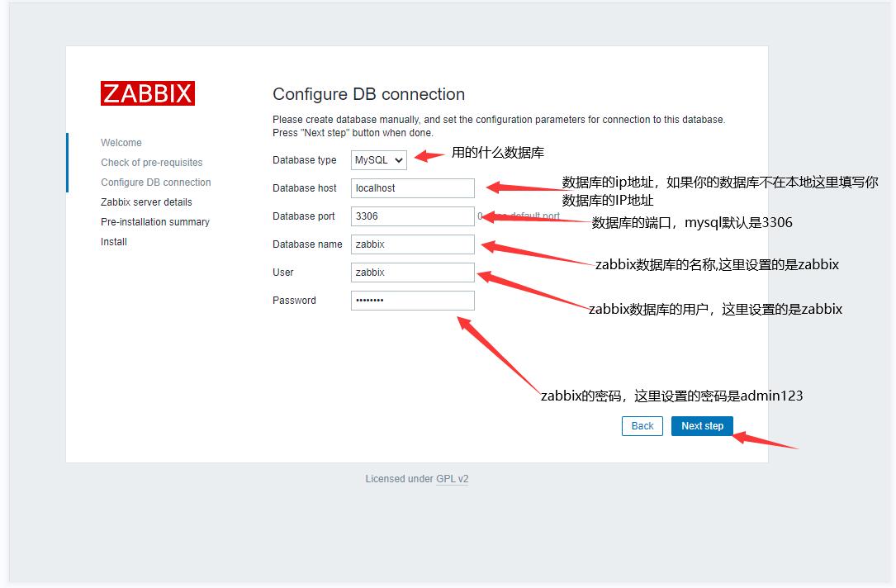Go to the Back button
Viewport: 896px width, 588px height.
click(x=642, y=425)
